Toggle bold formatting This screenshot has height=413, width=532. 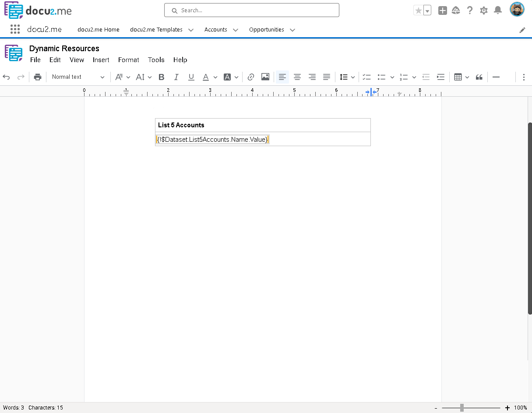[162, 77]
